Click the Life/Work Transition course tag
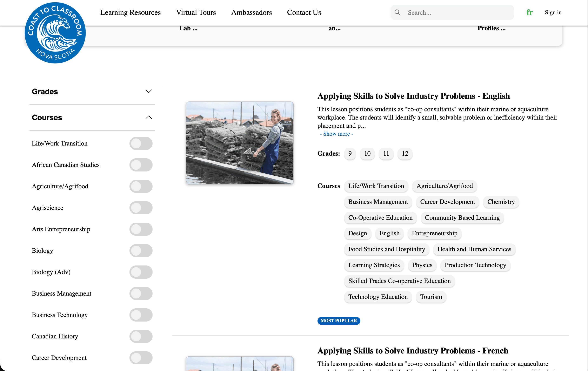This screenshot has width=588, height=371. (376, 186)
